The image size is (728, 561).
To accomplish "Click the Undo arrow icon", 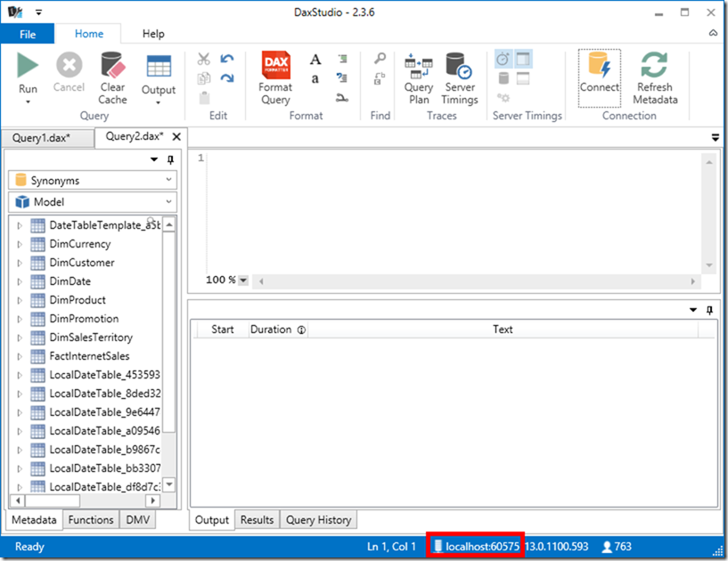I will pos(228,57).
